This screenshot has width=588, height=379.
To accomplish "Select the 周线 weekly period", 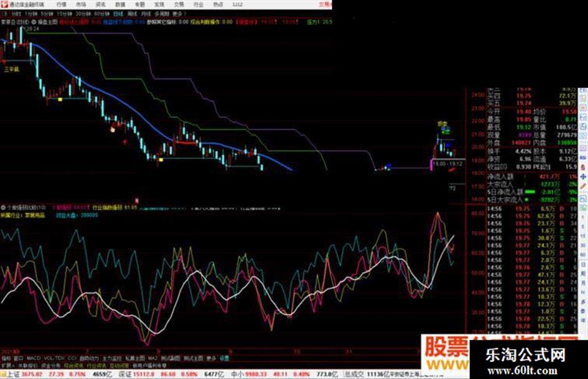I will [x=133, y=14].
